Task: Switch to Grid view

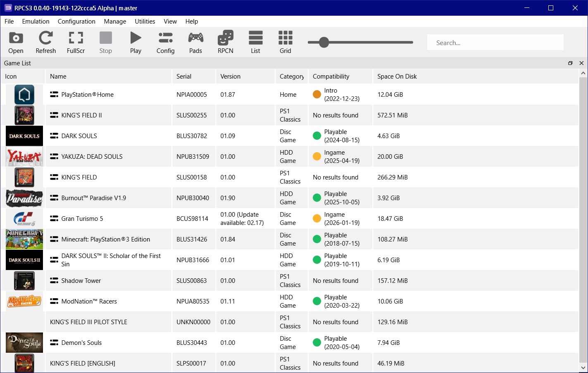Action: click(285, 42)
